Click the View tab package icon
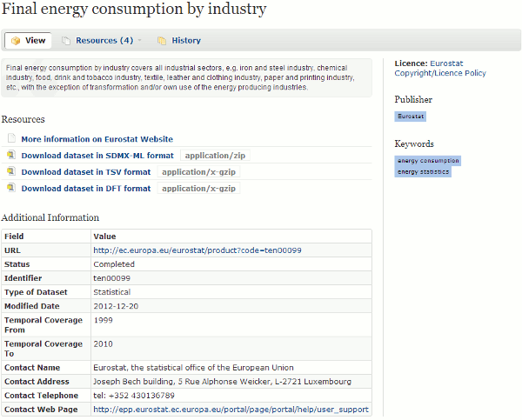This screenshot has width=522, height=420. click(16, 41)
